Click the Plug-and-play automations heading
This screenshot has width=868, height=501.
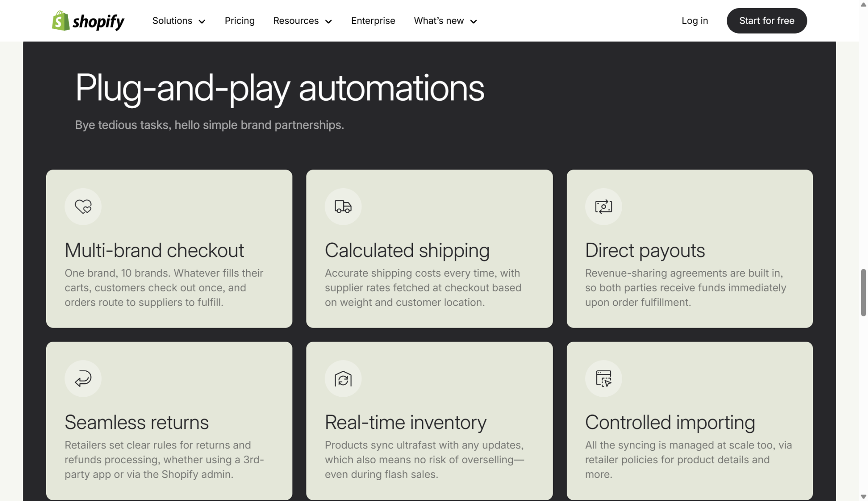[279, 88]
